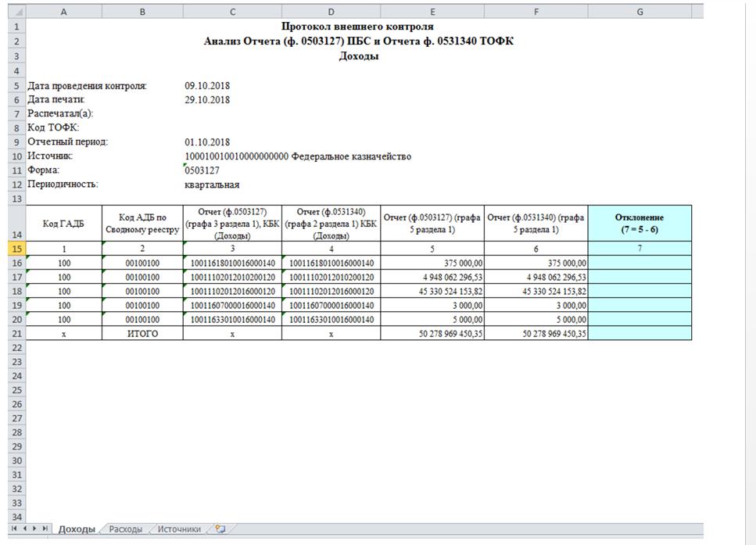Click the cell with date 09.10.2018

[x=207, y=85]
